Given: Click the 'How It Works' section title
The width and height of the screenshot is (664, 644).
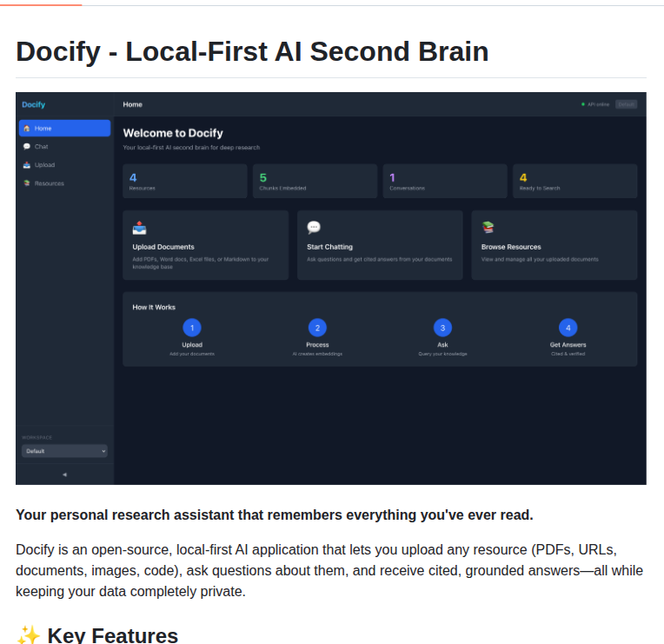Looking at the screenshot, I should coord(154,308).
